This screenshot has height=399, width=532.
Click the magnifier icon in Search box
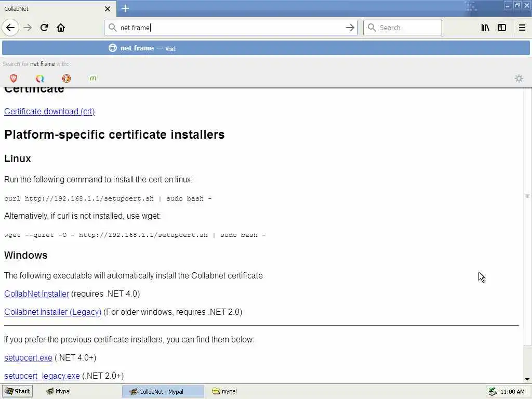371,28
